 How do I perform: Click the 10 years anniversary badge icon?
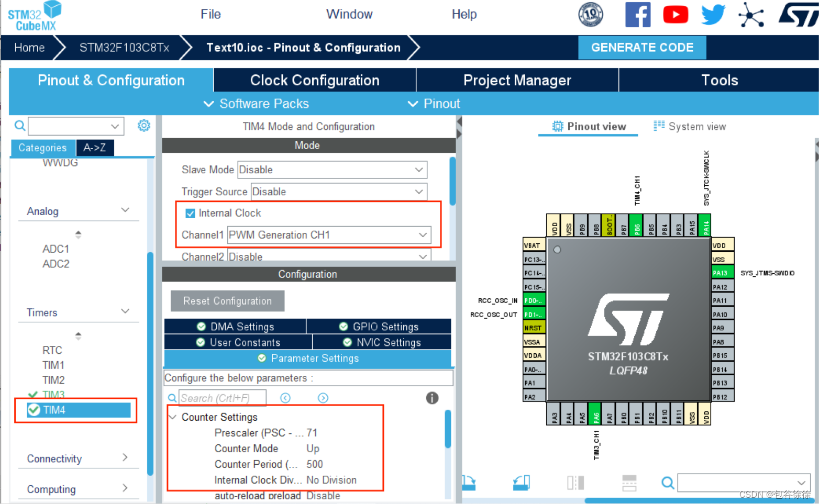[591, 14]
